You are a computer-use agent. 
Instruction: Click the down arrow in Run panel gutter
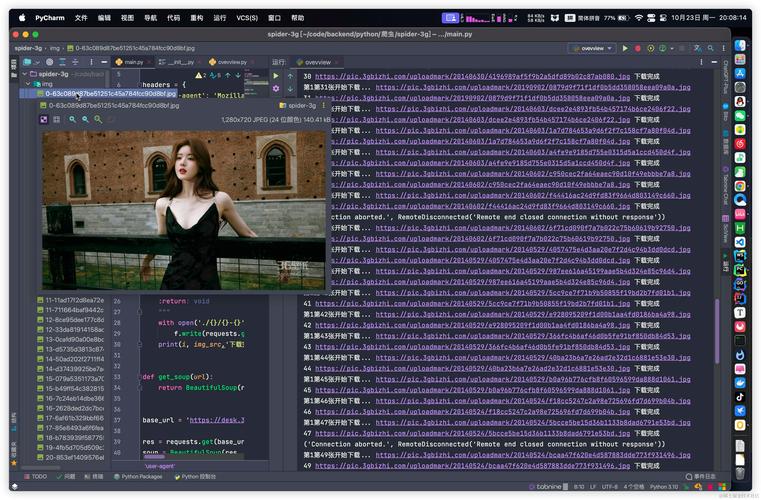[x=290, y=88]
